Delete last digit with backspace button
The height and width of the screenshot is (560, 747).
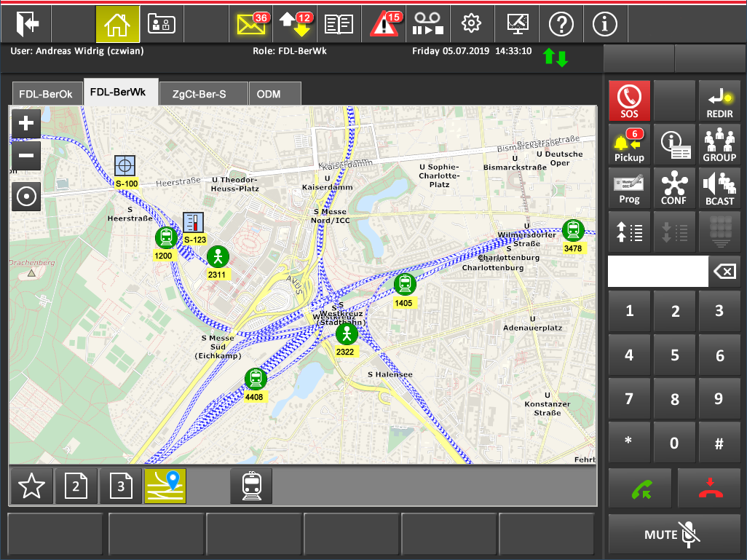click(x=724, y=272)
